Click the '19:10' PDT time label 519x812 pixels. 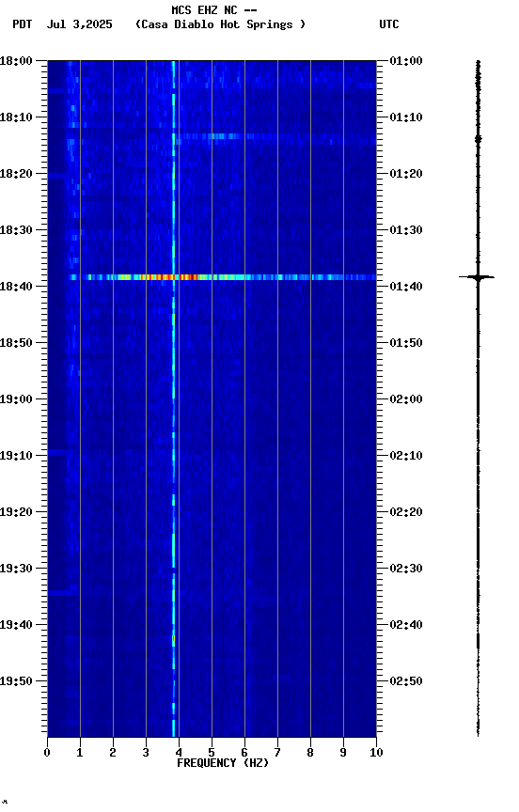click(16, 456)
